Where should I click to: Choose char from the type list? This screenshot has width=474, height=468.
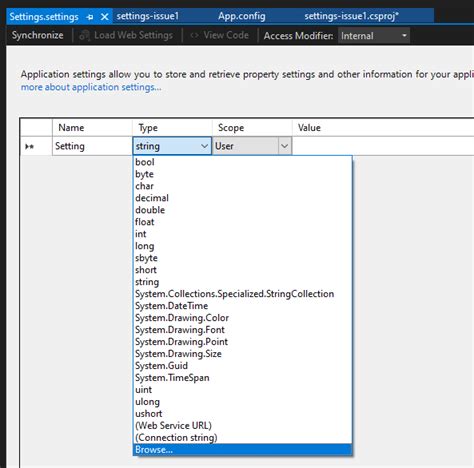pyautogui.click(x=242, y=186)
